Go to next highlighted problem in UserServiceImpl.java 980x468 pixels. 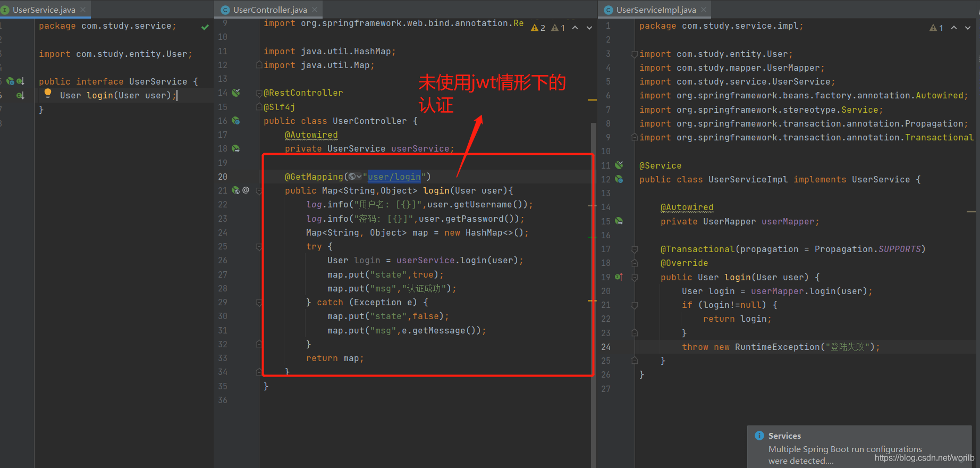pos(968,28)
